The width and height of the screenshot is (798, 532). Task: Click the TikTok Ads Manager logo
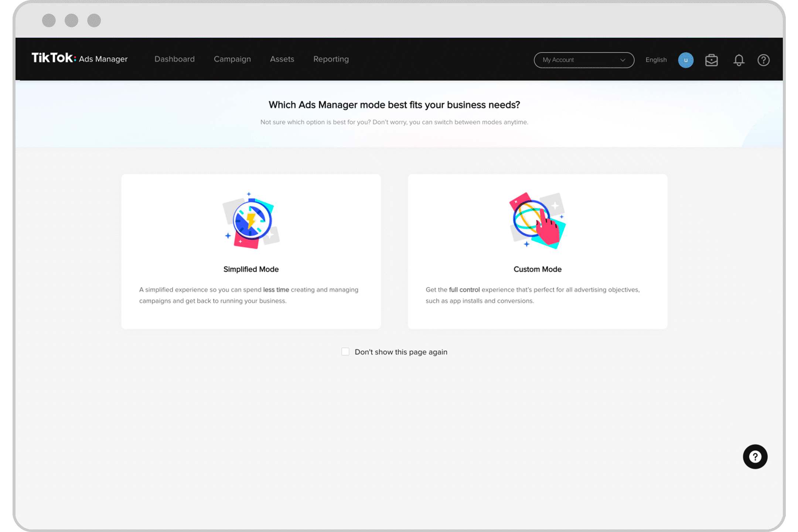point(79,59)
